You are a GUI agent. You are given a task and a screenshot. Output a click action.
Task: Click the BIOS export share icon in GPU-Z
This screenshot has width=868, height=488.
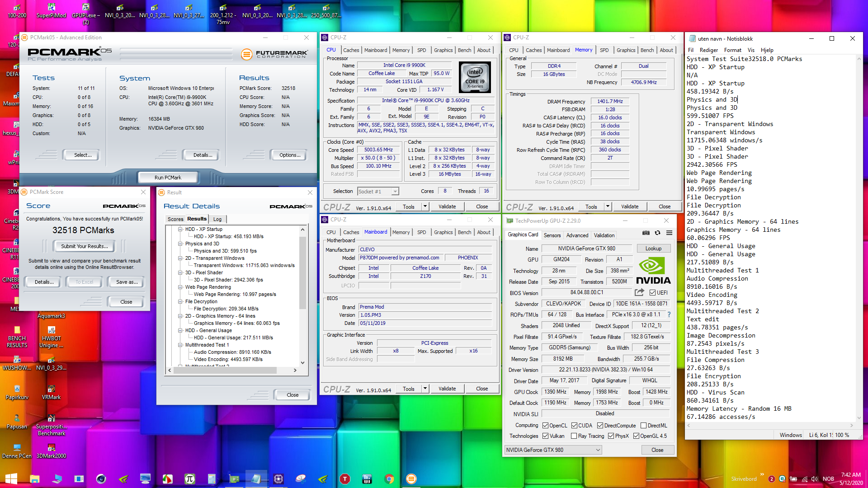point(639,292)
